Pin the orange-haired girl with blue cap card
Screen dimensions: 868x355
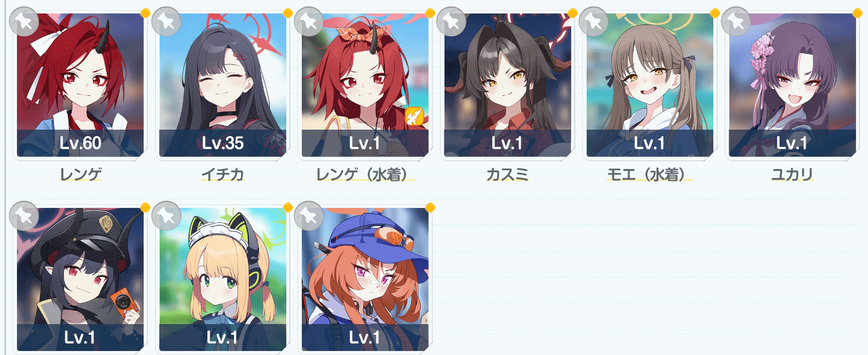click(309, 216)
